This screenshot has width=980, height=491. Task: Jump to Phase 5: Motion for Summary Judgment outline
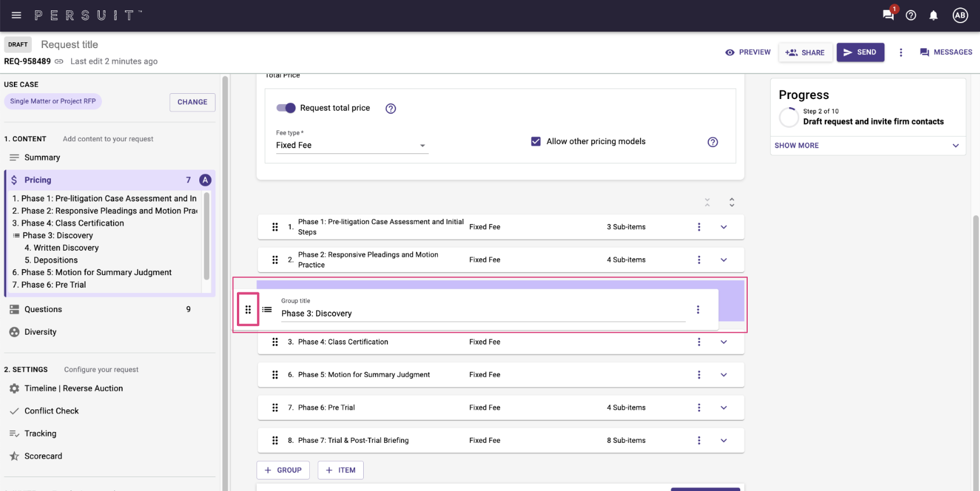click(92, 273)
